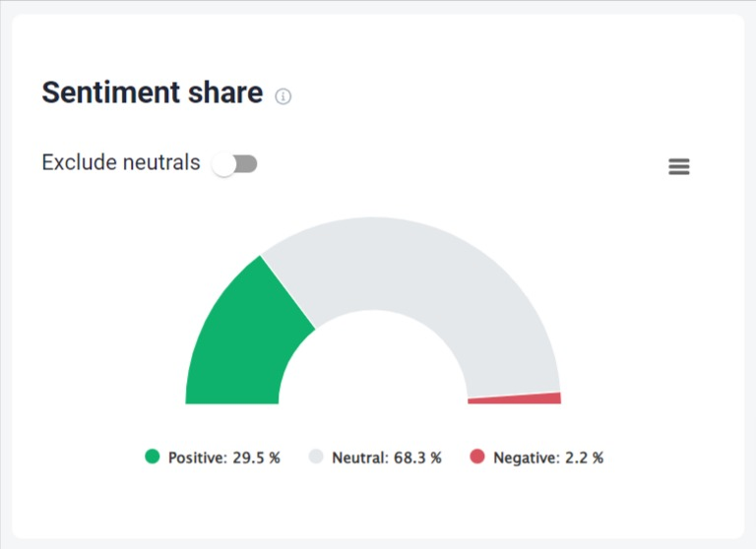This screenshot has height=549, width=756.
Task: Toggle the Exclude neutrals switch
Action: 235,164
